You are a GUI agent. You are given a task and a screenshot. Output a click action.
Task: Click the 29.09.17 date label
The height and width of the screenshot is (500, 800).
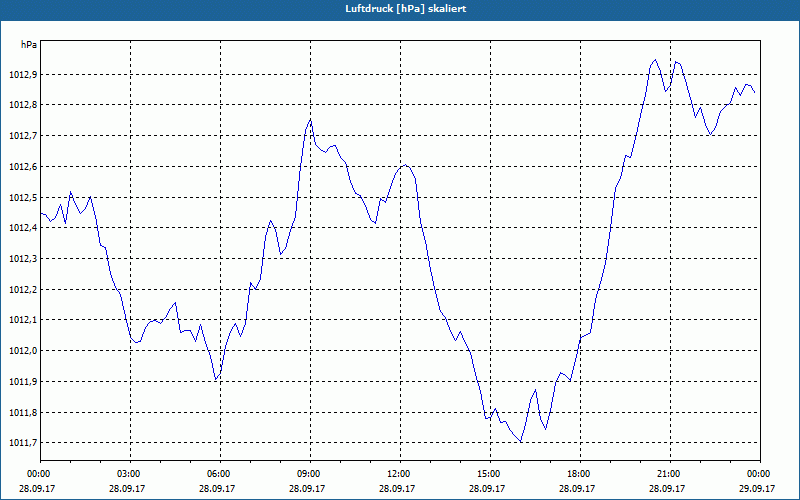pyautogui.click(x=757, y=488)
